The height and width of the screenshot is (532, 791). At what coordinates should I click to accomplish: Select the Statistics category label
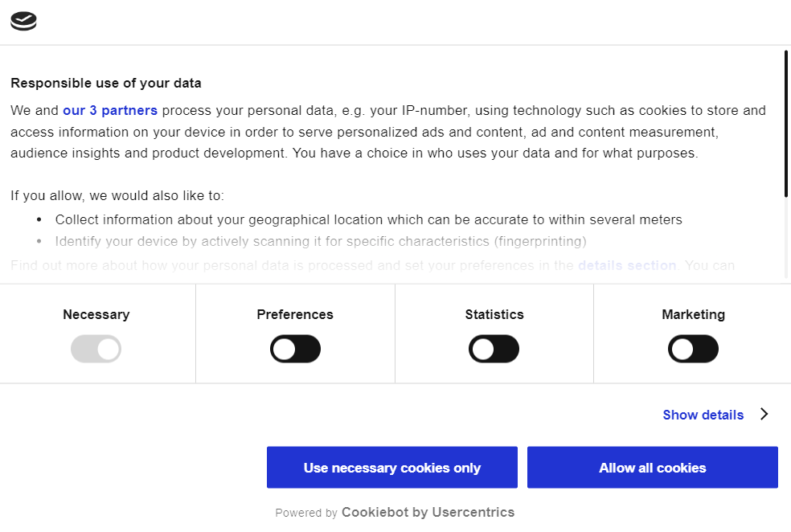click(494, 315)
